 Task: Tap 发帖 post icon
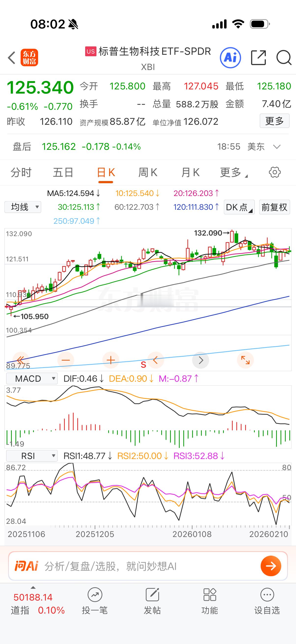(152, 595)
